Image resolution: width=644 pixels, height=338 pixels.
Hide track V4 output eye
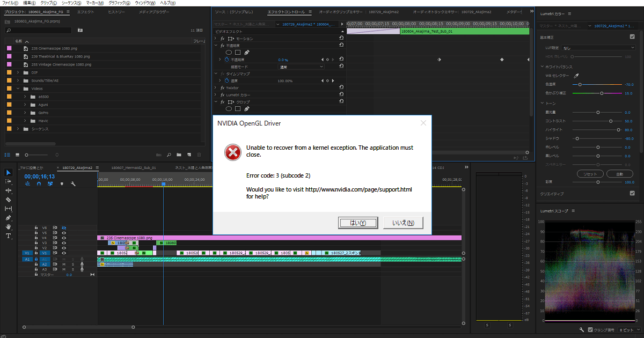[x=63, y=238]
